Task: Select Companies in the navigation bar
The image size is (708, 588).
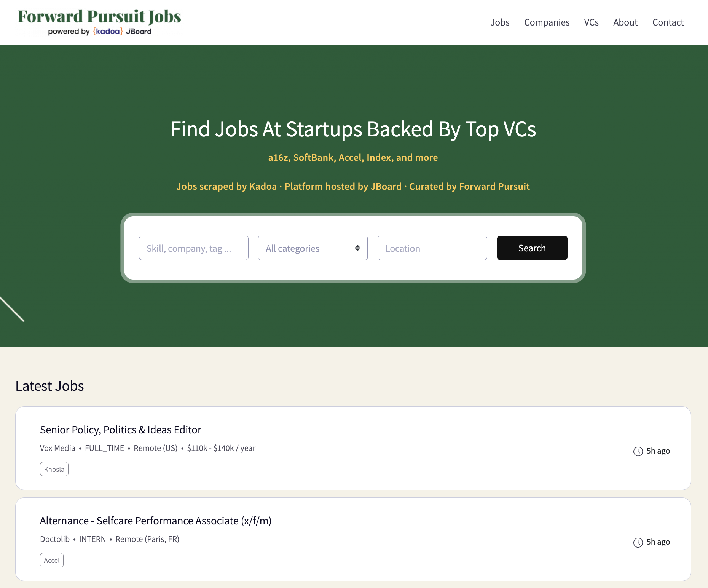Action: [x=547, y=22]
